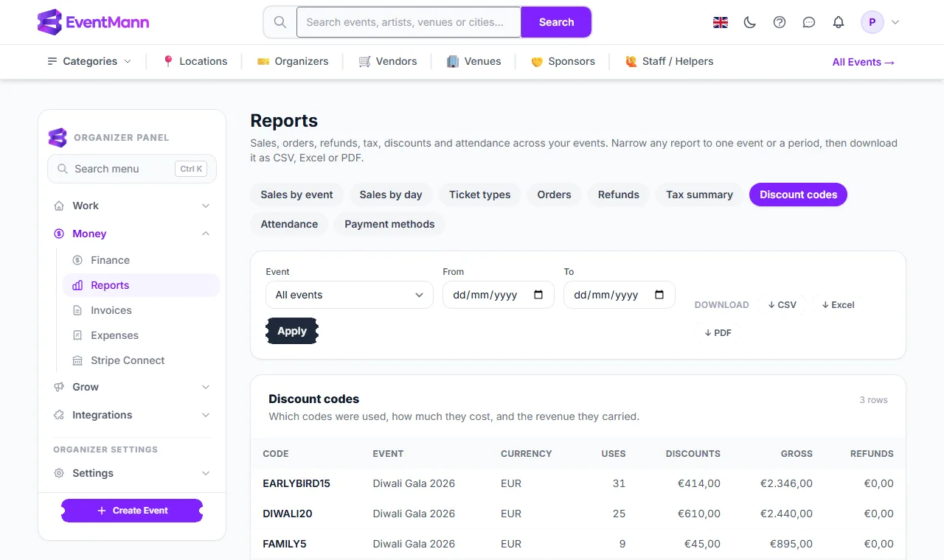Switch to Sales by event tab
944x560 pixels.
[x=296, y=195]
